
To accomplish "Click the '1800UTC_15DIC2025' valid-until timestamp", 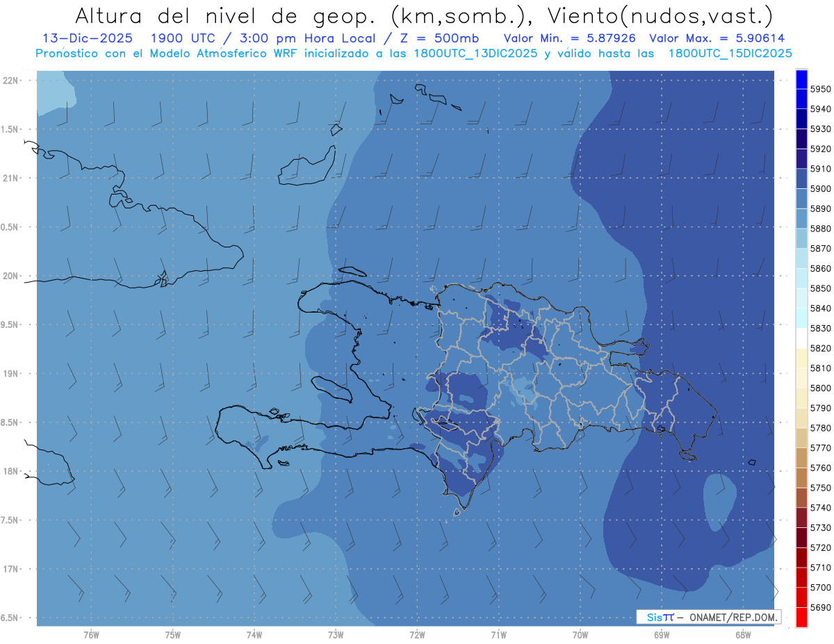I will tap(730, 53).
